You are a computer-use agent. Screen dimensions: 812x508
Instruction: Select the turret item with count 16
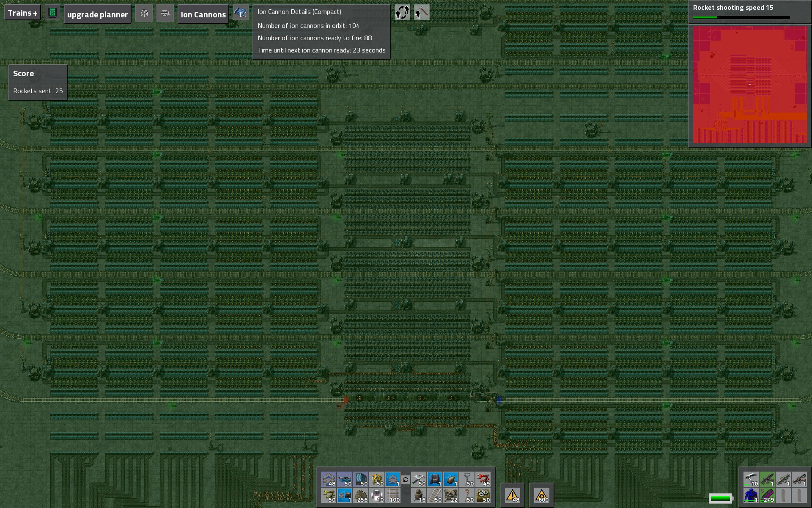tap(419, 495)
